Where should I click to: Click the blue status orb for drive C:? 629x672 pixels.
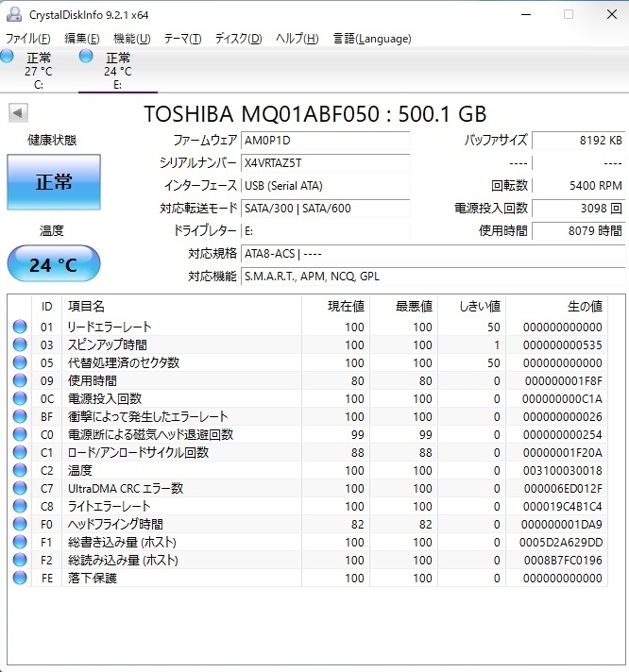point(8,57)
